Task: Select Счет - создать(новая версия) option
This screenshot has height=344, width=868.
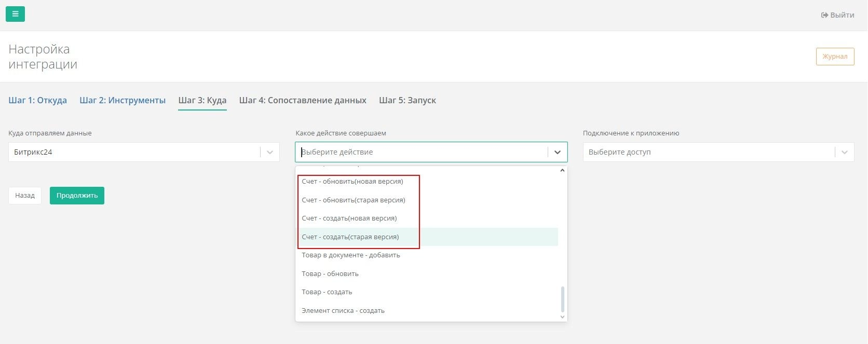Action: click(349, 218)
